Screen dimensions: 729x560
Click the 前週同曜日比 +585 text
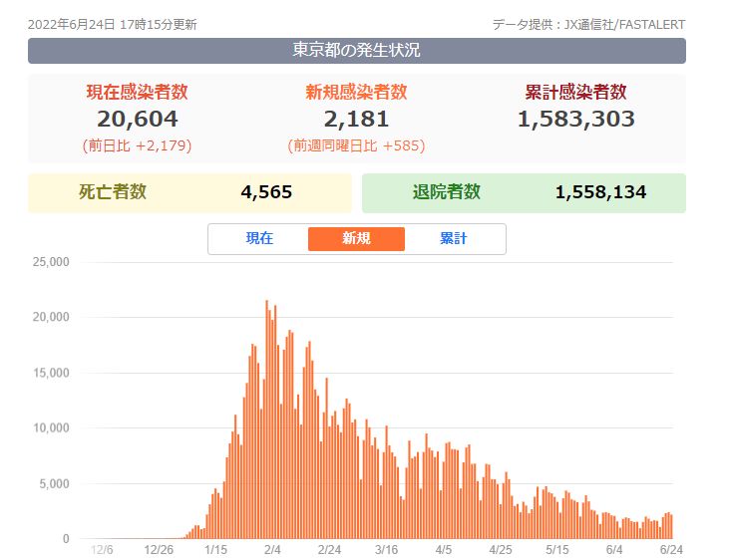pos(356,145)
